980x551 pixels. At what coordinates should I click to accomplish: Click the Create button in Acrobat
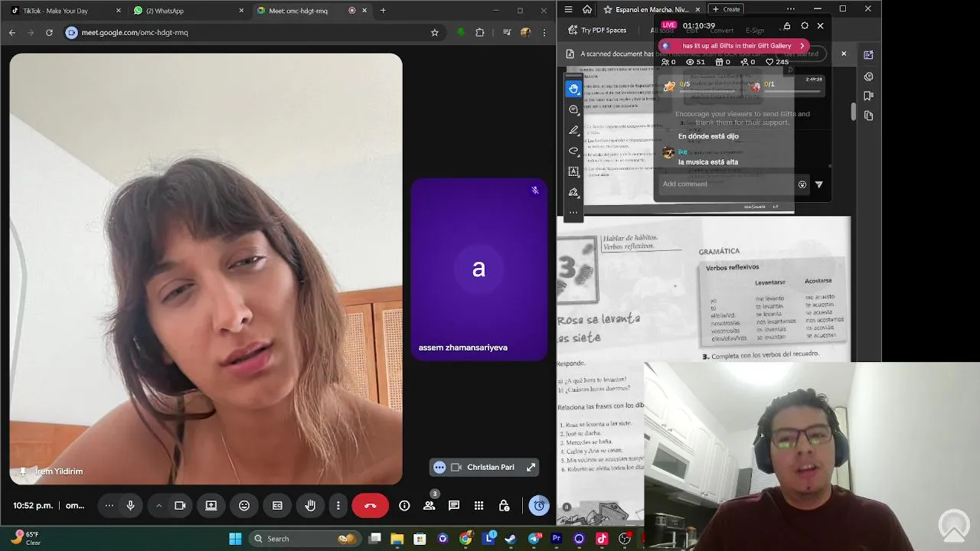[x=726, y=9]
